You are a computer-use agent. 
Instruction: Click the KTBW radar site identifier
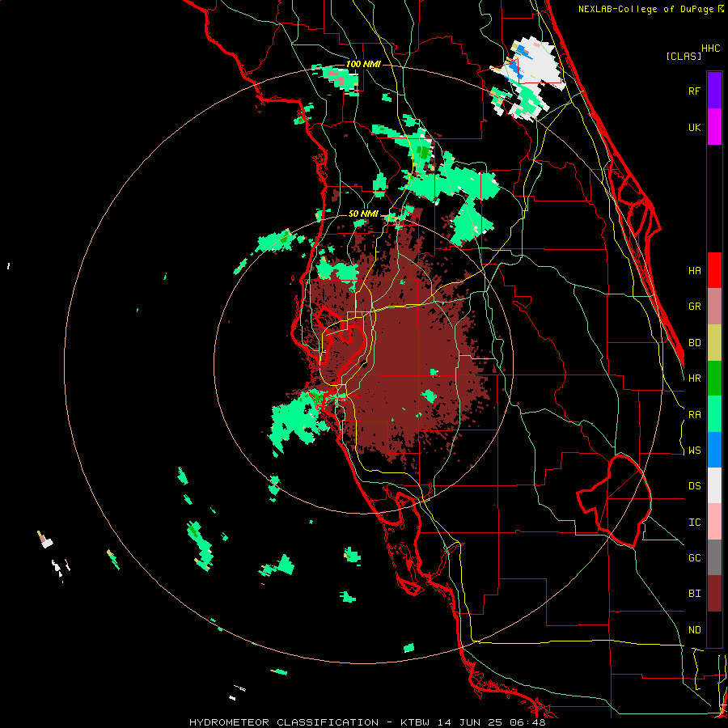(415, 722)
